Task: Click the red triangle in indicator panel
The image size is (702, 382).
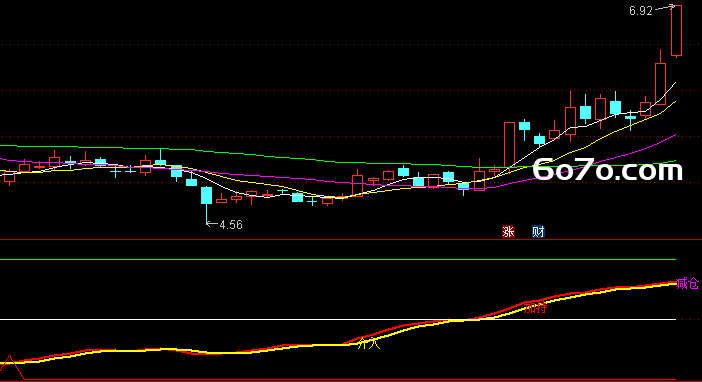Action: (x=10, y=368)
